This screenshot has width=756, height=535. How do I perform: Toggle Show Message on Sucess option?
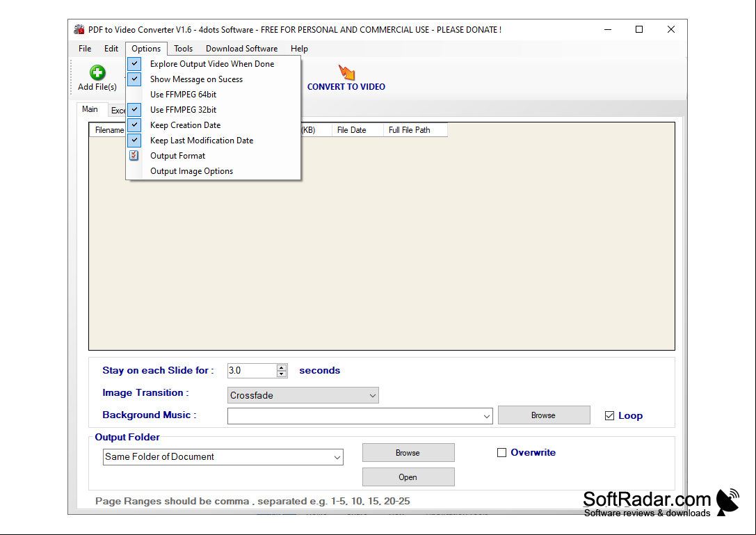(213, 79)
